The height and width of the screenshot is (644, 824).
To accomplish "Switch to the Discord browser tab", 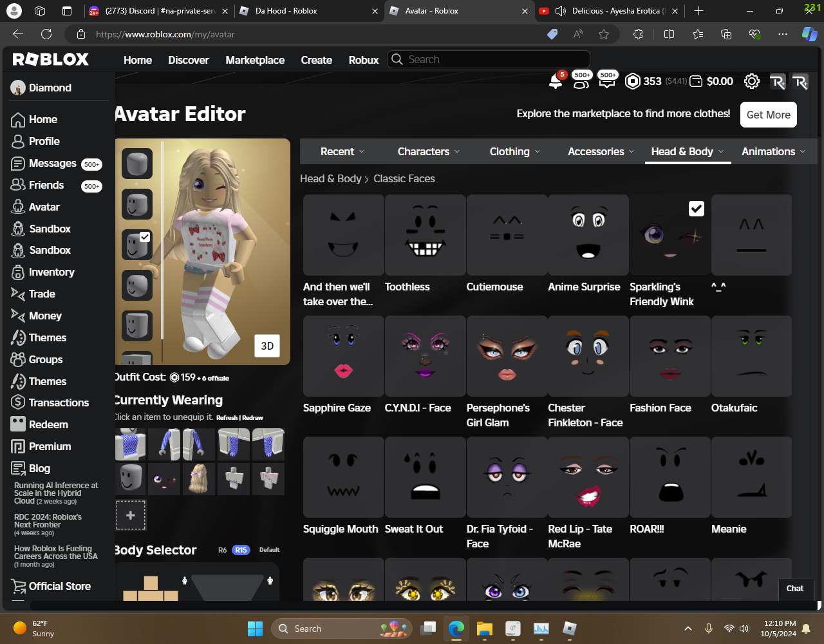I will point(159,11).
